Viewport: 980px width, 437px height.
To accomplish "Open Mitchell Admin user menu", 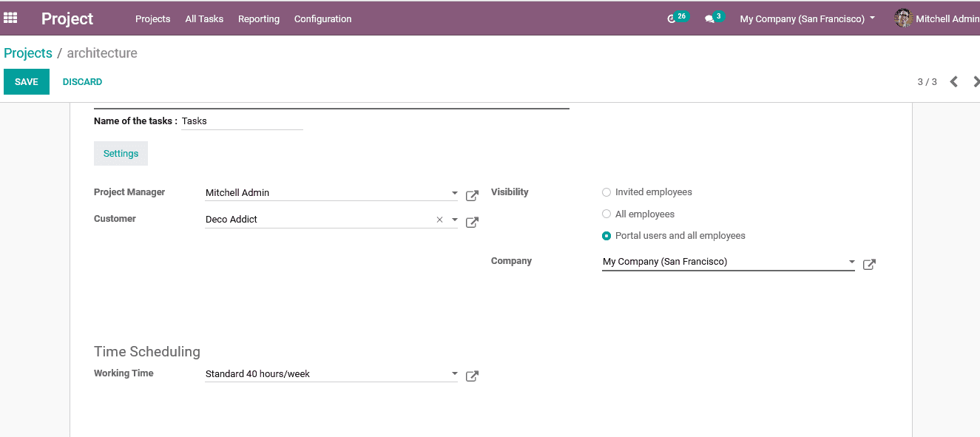I will click(x=937, y=18).
